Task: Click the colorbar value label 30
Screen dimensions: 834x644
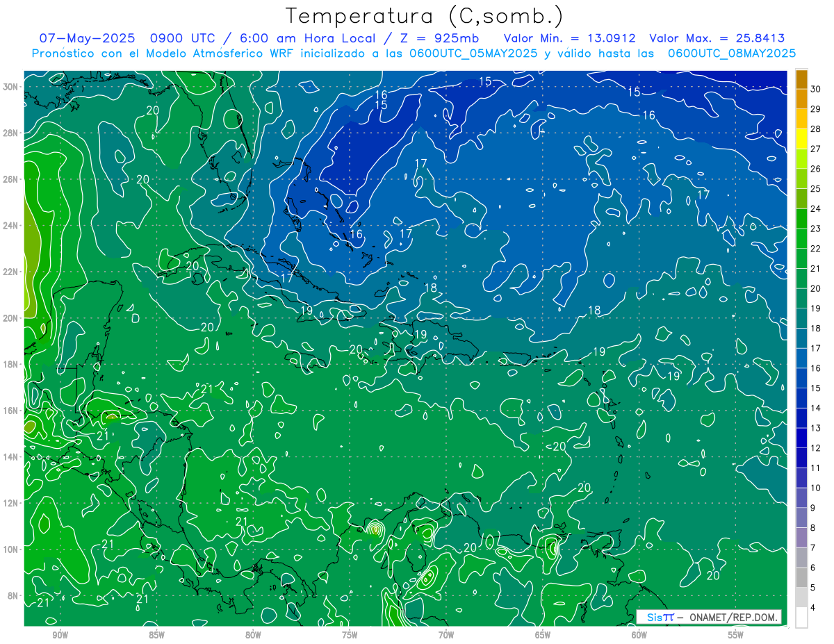Action: point(815,89)
